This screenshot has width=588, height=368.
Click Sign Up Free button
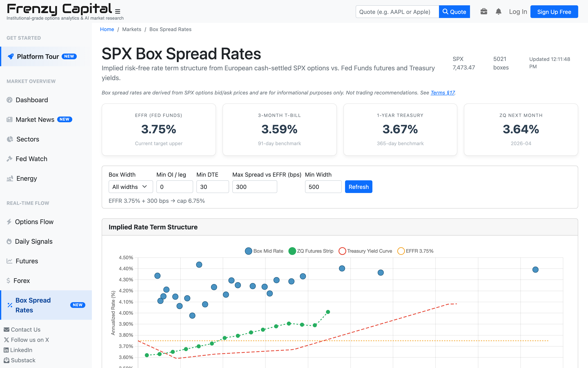[x=554, y=12]
